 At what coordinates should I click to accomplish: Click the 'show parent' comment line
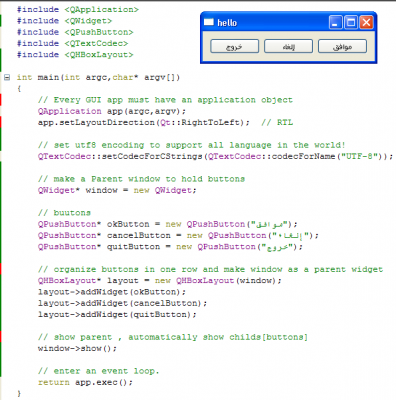173,337
